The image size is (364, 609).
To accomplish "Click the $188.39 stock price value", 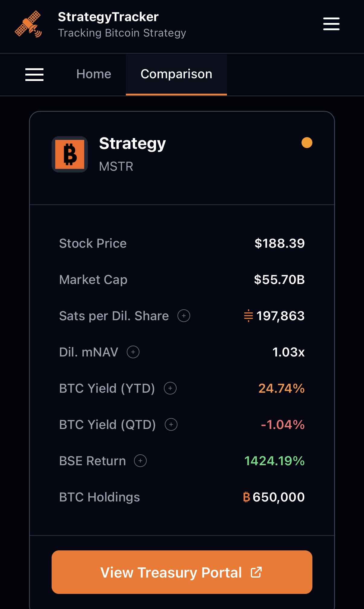I will coord(279,243).
